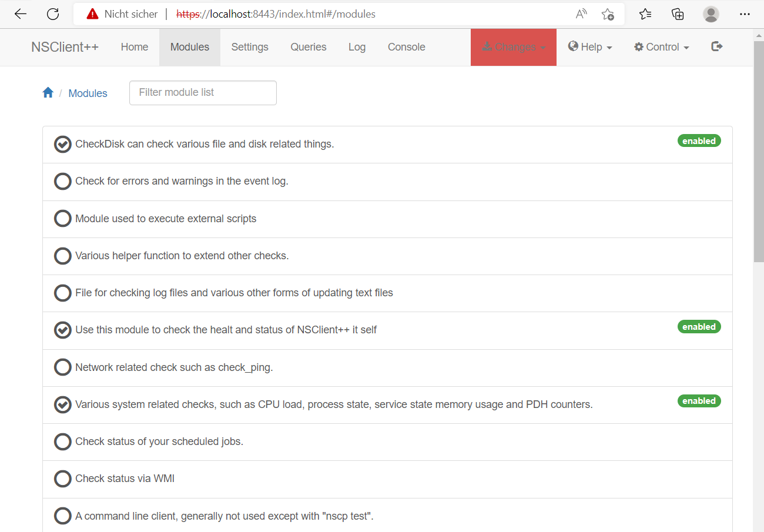The image size is (764, 532).
Task: Open the Log tab
Action: click(357, 47)
